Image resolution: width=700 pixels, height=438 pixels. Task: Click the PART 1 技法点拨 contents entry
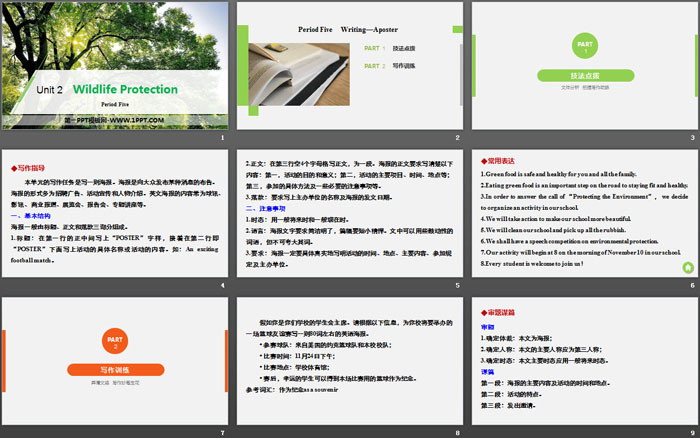tap(390, 48)
